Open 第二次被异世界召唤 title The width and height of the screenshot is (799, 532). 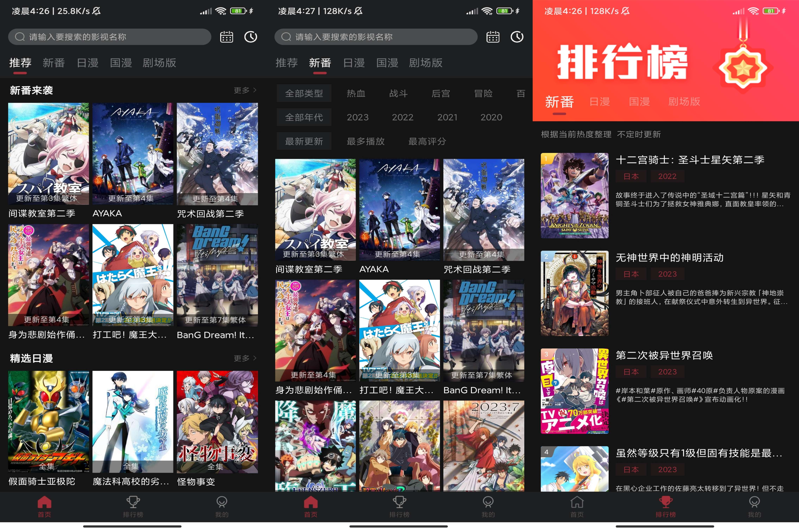point(664,355)
